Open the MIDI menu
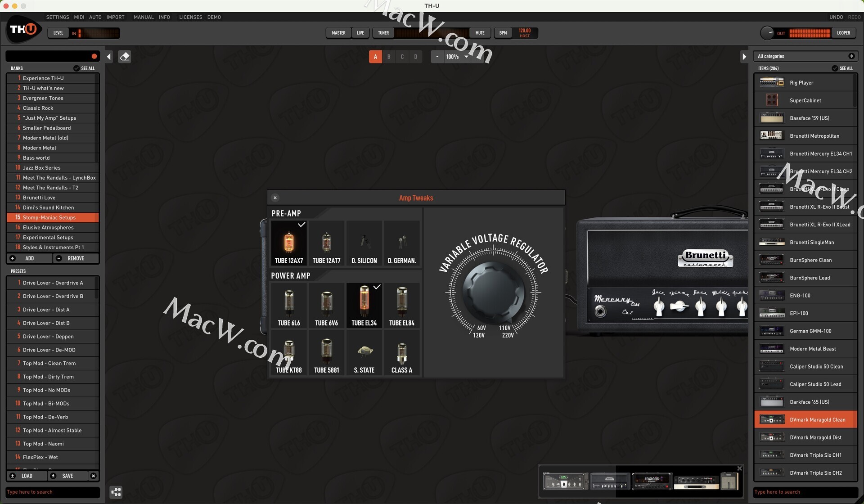The image size is (864, 504). [x=79, y=17]
